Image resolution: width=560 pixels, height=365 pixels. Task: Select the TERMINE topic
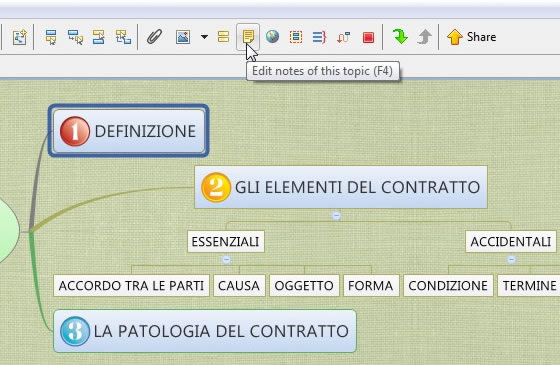tap(529, 286)
